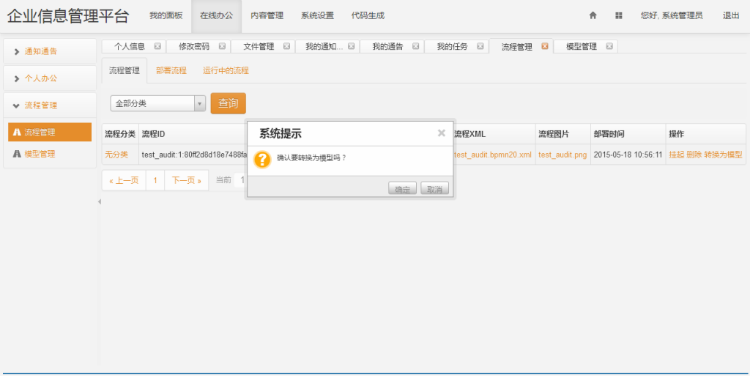
Task: Click the 无分类 category link
Action: (x=117, y=155)
